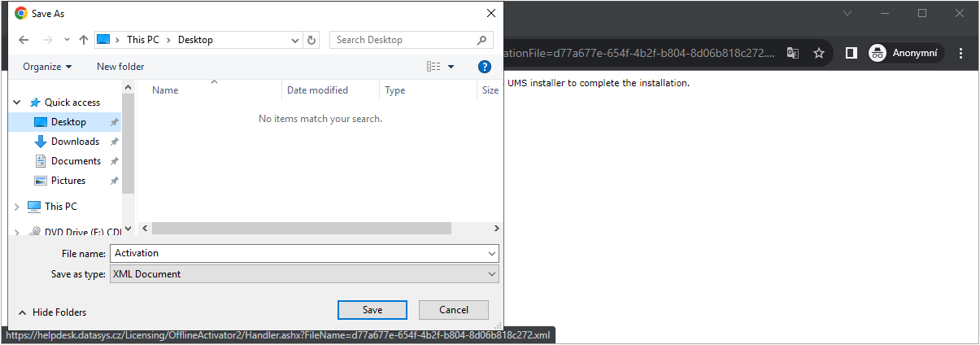Viewport: 980px width, 345px height.
Task: Expand the Save as type dropdown
Action: pyautogui.click(x=491, y=274)
